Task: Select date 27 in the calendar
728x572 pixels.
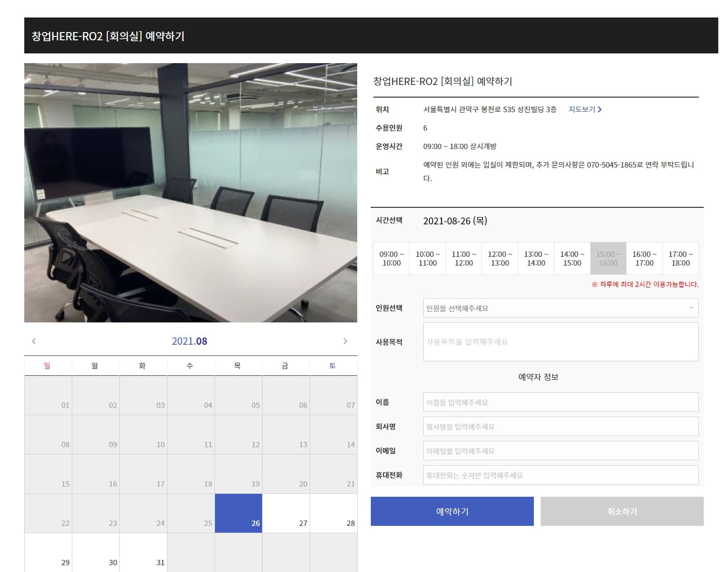Action: [286, 513]
